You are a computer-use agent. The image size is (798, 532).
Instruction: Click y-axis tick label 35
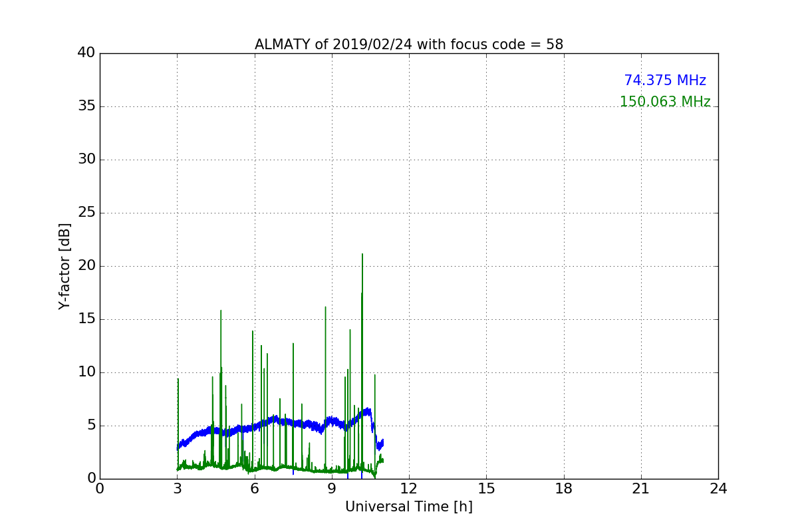[86, 106]
